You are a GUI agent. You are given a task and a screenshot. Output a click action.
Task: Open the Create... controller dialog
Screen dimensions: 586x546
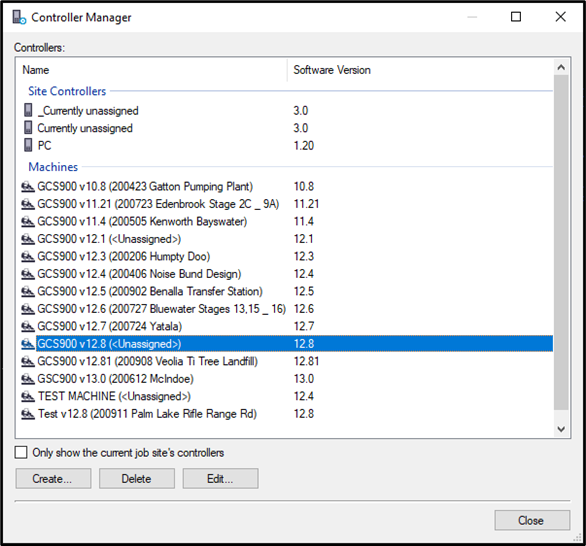click(x=53, y=478)
